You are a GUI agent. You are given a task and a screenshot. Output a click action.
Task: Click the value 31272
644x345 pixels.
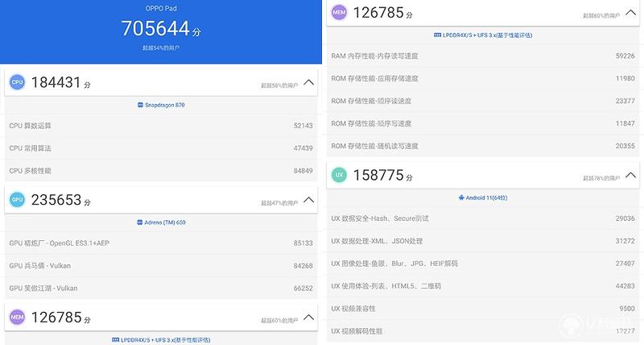point(625,241)
